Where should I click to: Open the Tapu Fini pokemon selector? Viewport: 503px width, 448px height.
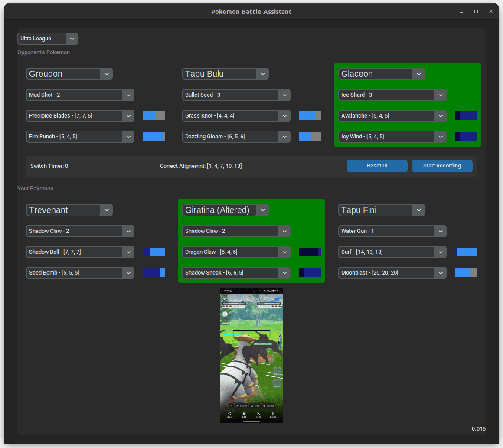[x=382, y=210]
